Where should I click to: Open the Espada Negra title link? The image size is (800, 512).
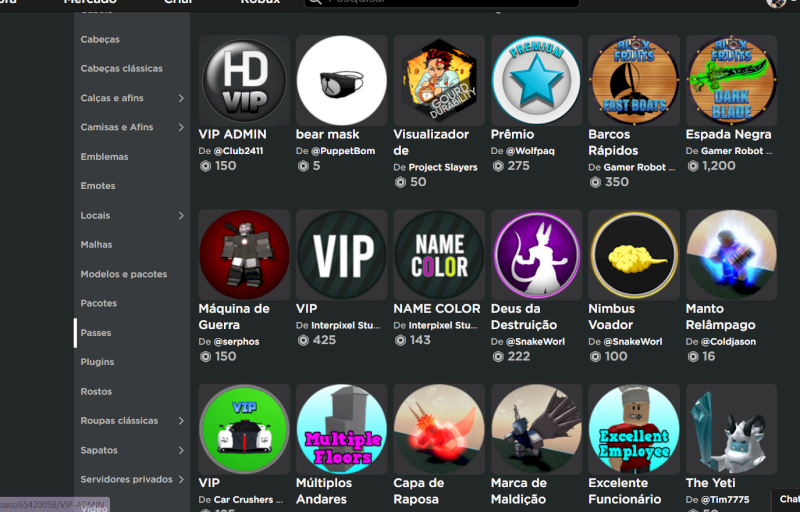(729, 134)
